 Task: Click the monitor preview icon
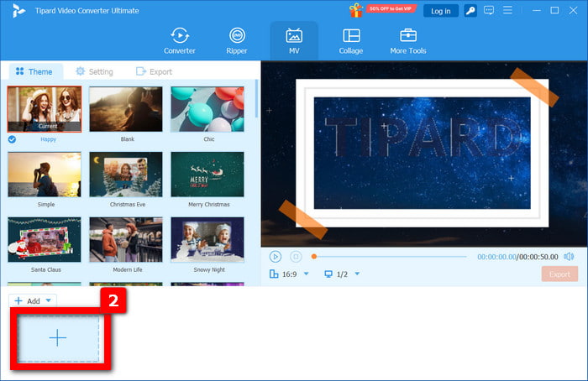pos(328,274)
